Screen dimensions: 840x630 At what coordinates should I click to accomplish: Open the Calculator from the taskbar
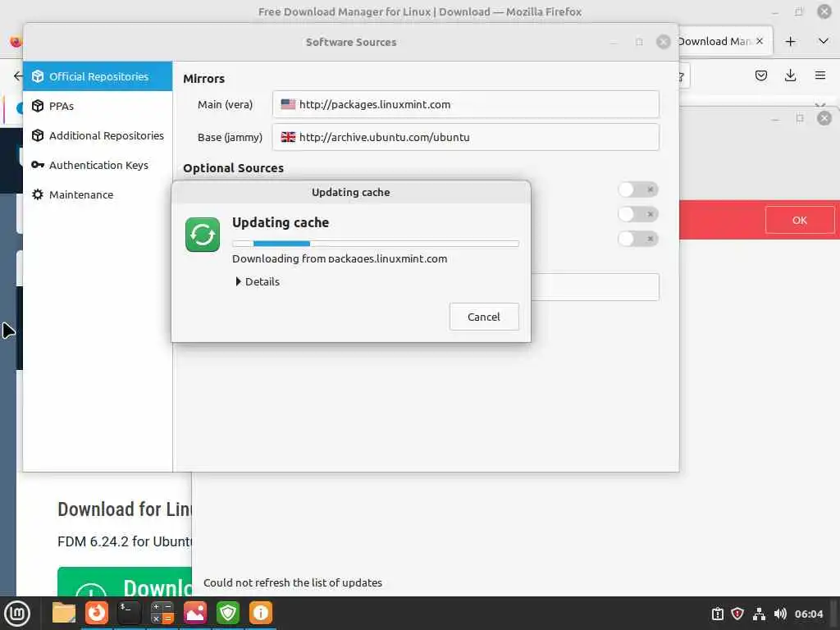click(x=162, y=613)
